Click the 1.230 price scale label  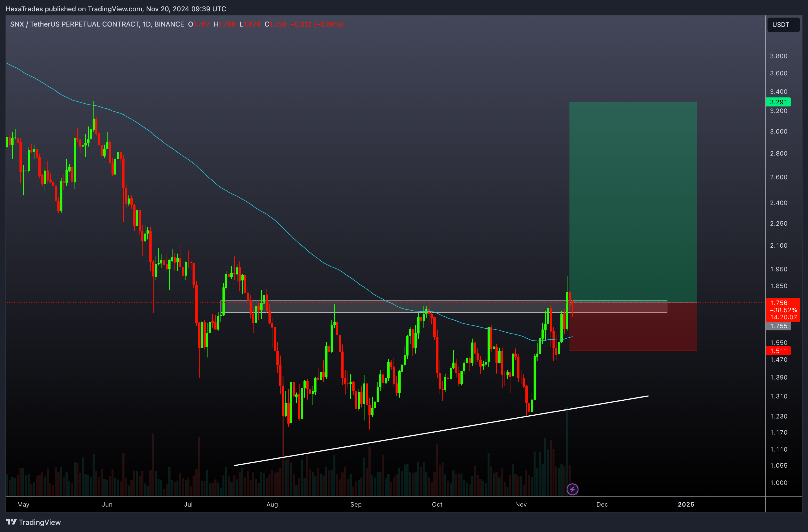pyautogui.click(x=778, y=416)
